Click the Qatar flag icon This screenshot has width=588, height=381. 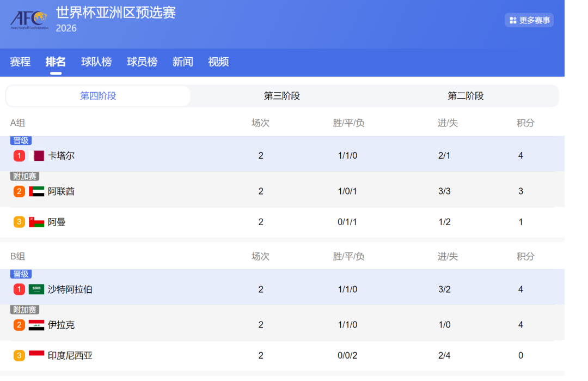click(39, 156)
